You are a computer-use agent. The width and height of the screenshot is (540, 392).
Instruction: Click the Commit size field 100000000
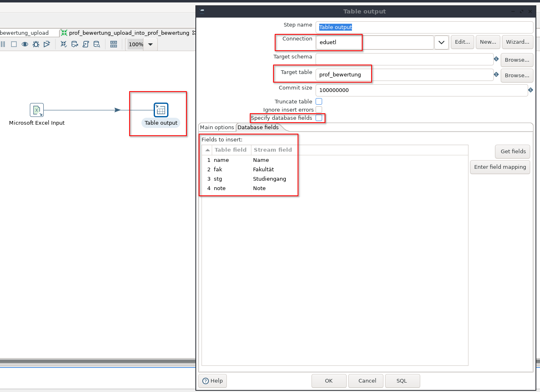click(421, 90)
